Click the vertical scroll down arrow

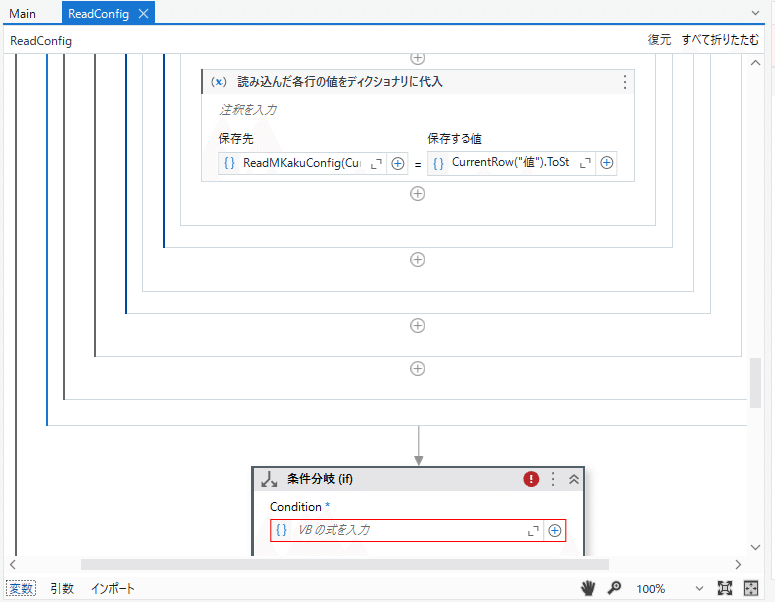click(x=755, y=547)
